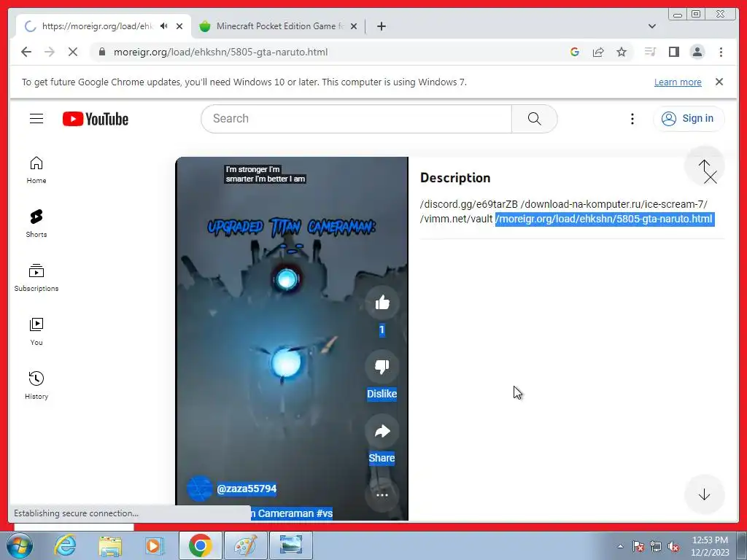Like the short with thumbs up
This screenshot has width=747, height=560.
[382, 303]
